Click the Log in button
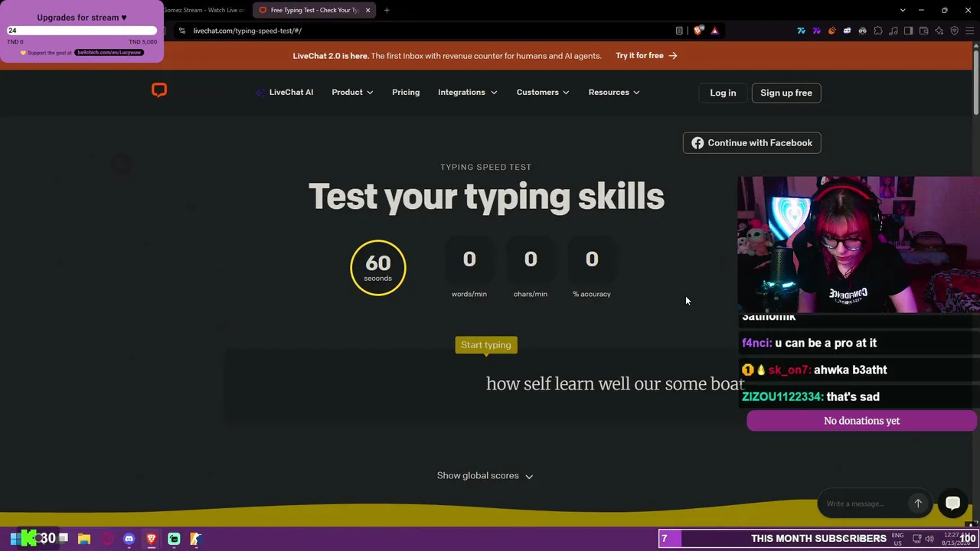This screenshot has width=980, height=551. click(723, 93)
